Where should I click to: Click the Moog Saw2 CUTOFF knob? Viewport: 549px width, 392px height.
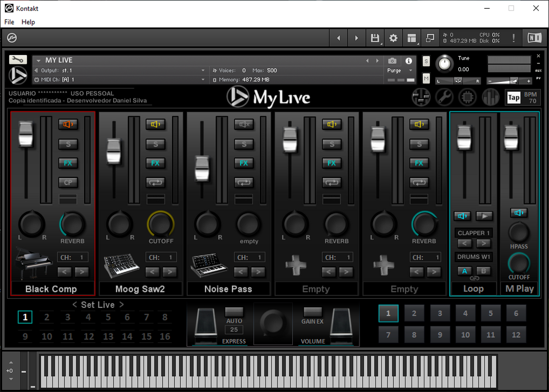pos(161,223)
